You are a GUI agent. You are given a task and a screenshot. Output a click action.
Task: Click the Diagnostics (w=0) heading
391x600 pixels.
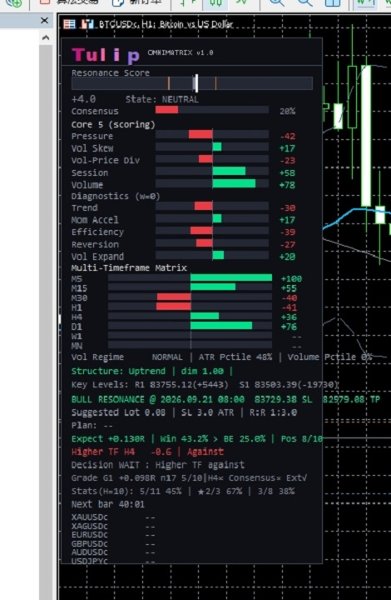tap(115, 196)
